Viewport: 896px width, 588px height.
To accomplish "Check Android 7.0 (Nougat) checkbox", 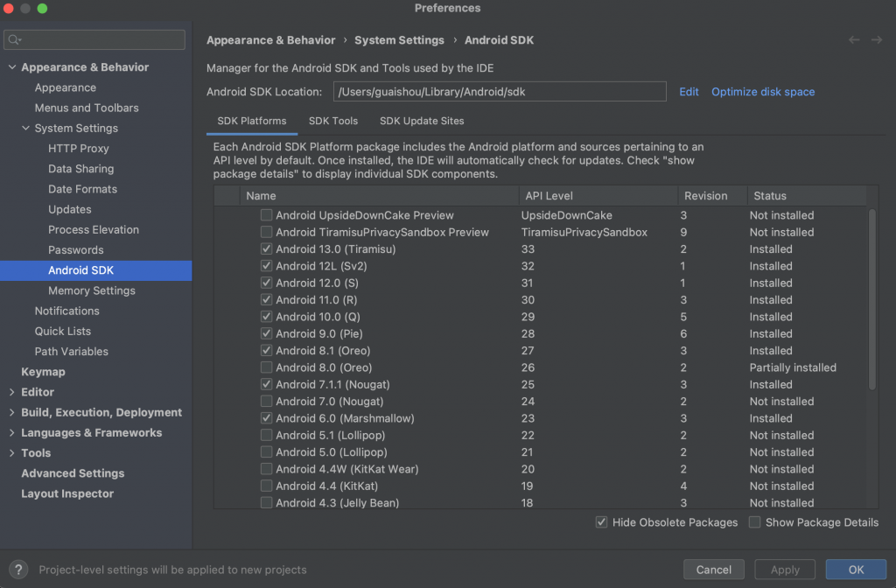I will click(266, 401).
